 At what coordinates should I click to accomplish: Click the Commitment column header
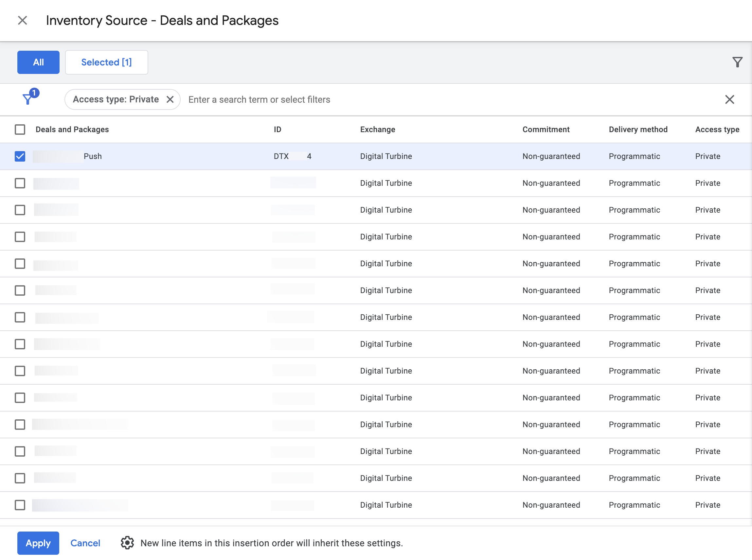[546, 130]
